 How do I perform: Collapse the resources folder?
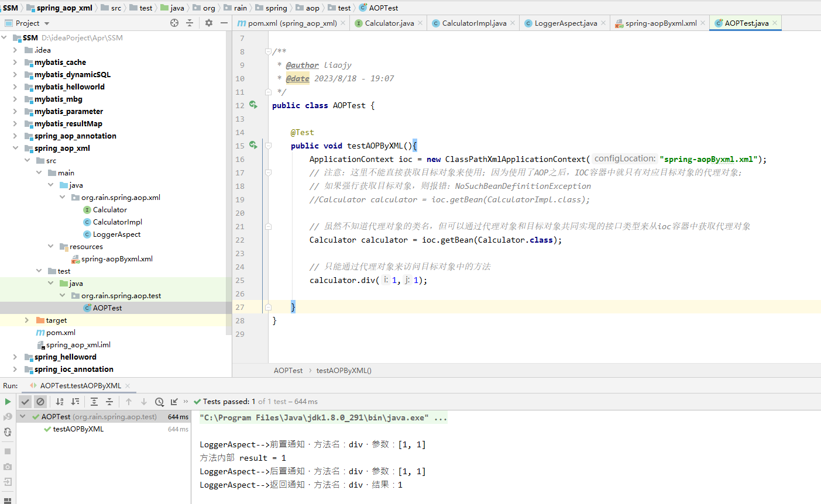point(50,246)
